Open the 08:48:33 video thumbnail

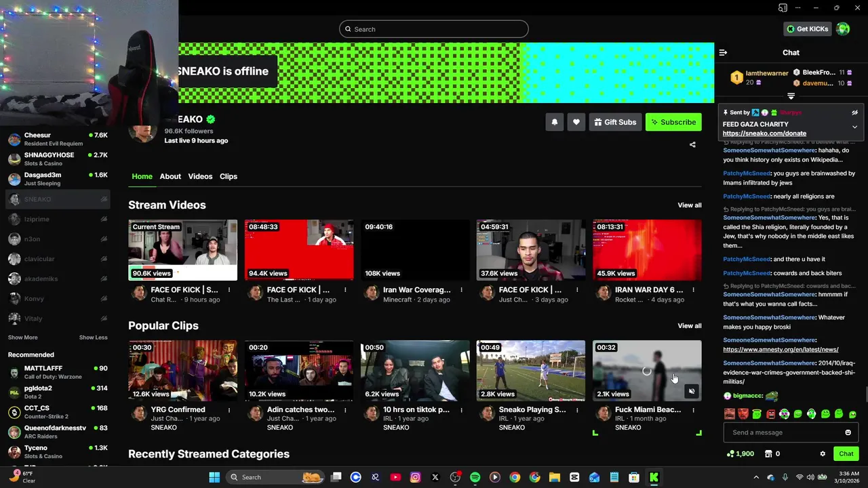click(299, 250)
